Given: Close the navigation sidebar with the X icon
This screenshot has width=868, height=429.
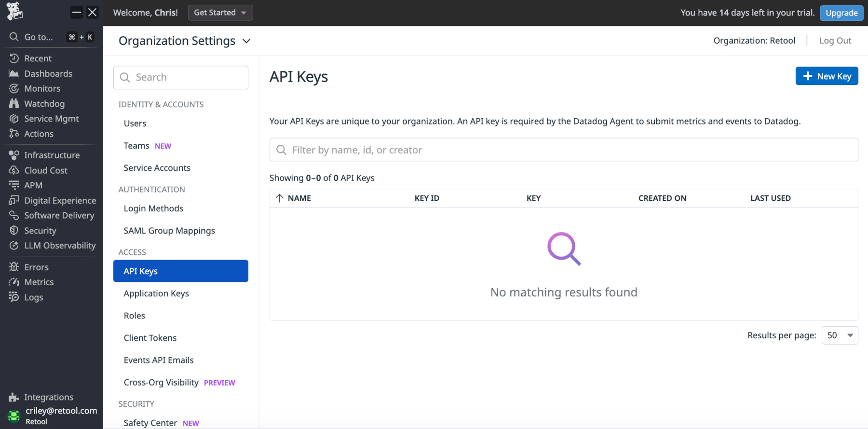Looking at the screenshot, I should pos(92,13).
